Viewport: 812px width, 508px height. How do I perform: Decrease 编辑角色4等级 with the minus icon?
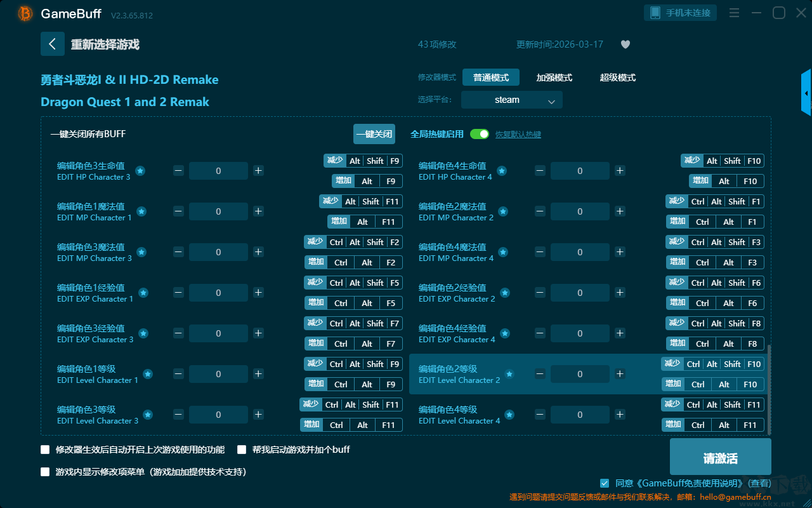point(540,415)
